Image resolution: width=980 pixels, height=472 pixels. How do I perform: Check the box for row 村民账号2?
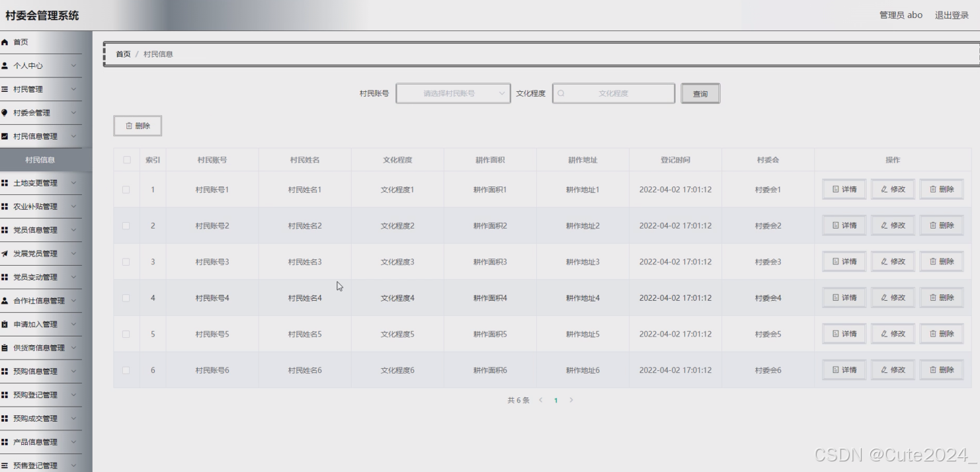[126, 225]
